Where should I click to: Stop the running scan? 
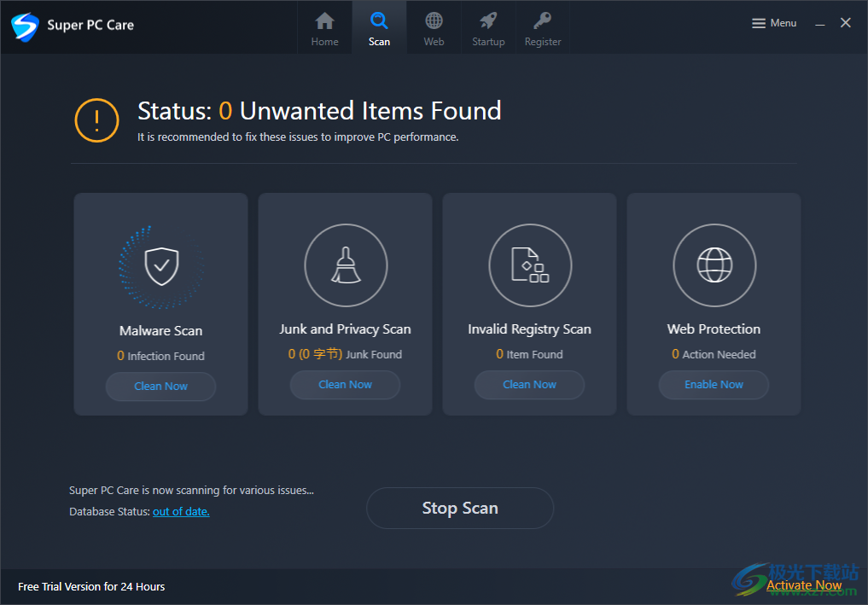[460, 508]
